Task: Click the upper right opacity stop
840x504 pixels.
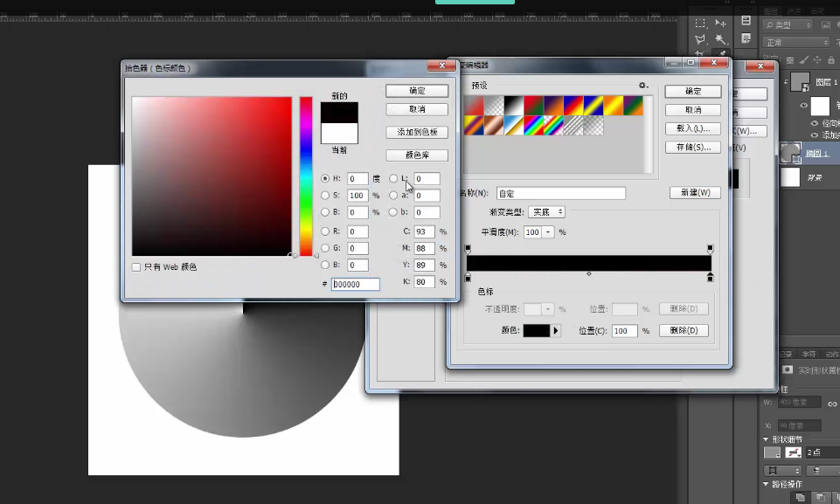Action: click(x=711, y=249)
